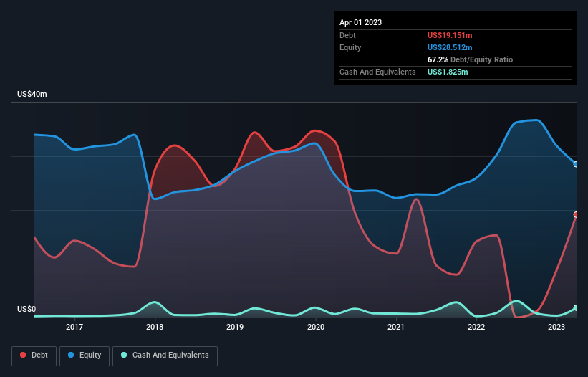Click the US$0 axis label

[x=26, y=309]
